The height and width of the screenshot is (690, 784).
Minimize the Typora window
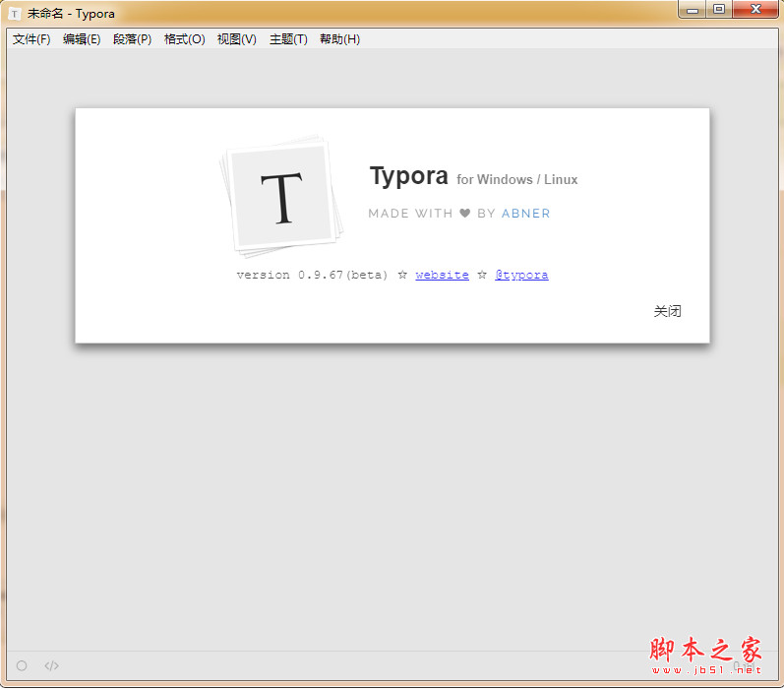pos(693,10)
